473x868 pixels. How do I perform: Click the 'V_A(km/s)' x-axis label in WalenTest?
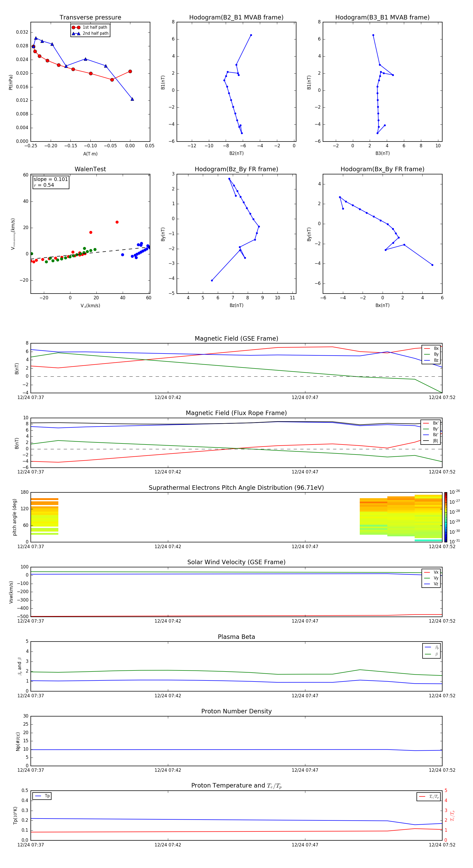point(90,306)
